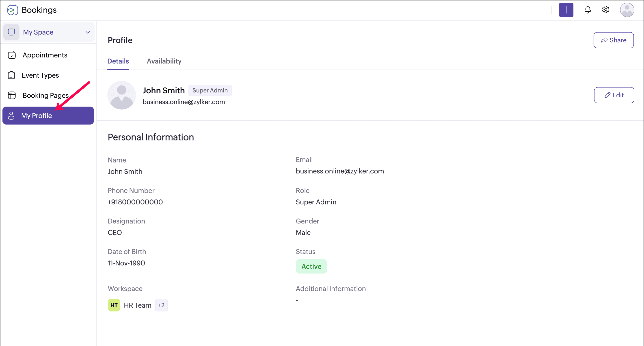Click the CEO designation value
The height and width of the screenshot is (346, 644).
click(x=115, y=233)
